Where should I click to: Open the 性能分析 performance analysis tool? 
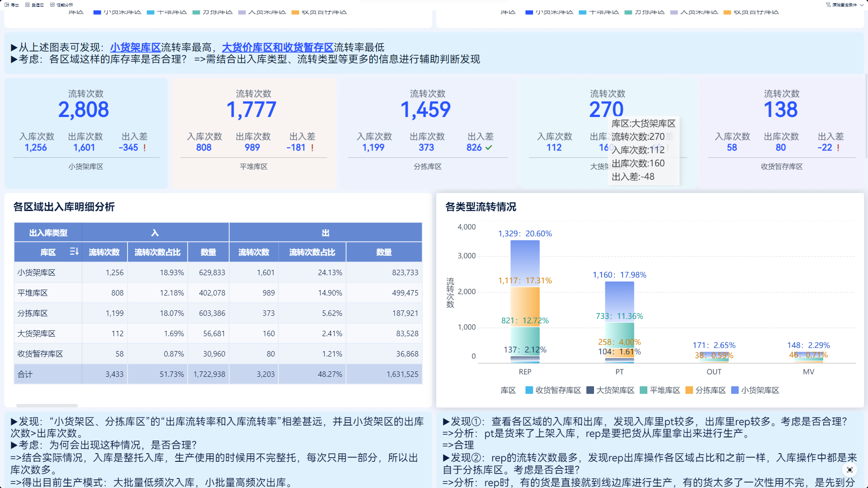pos(52,5)
